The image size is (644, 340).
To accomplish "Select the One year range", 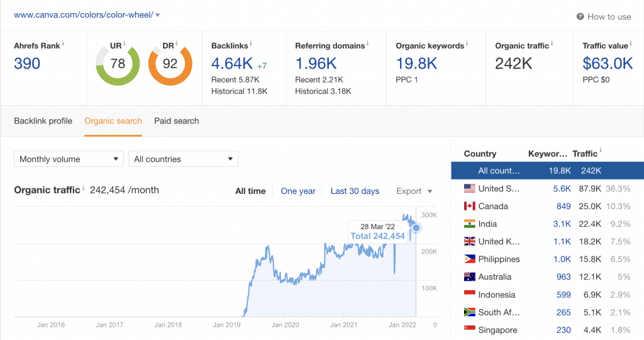I will (298, 191).
